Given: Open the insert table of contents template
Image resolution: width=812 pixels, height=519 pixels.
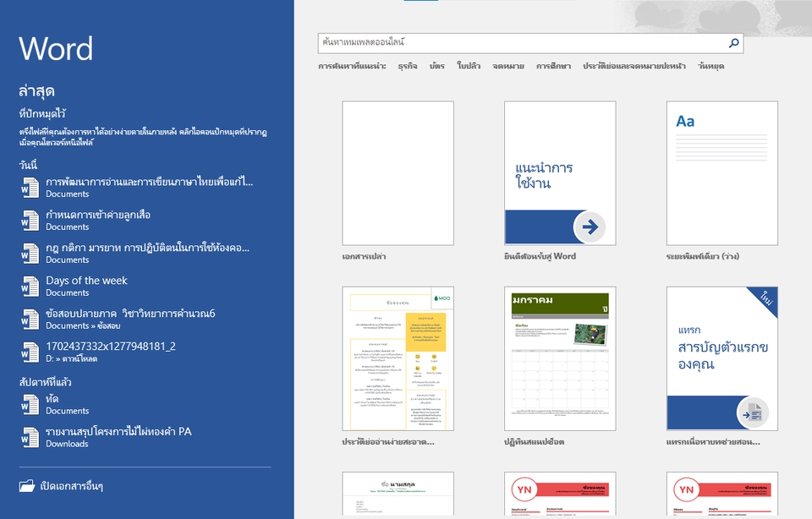Looking at the screenshot, I should (721, 358).
